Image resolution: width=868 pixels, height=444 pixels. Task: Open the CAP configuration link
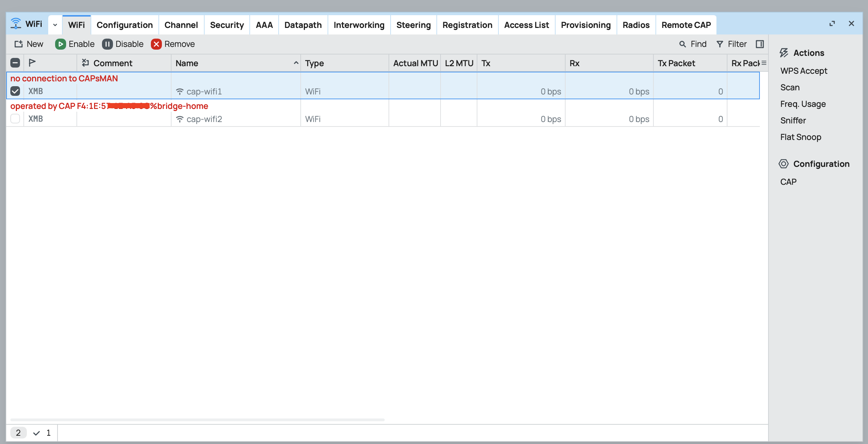[788, 182]
